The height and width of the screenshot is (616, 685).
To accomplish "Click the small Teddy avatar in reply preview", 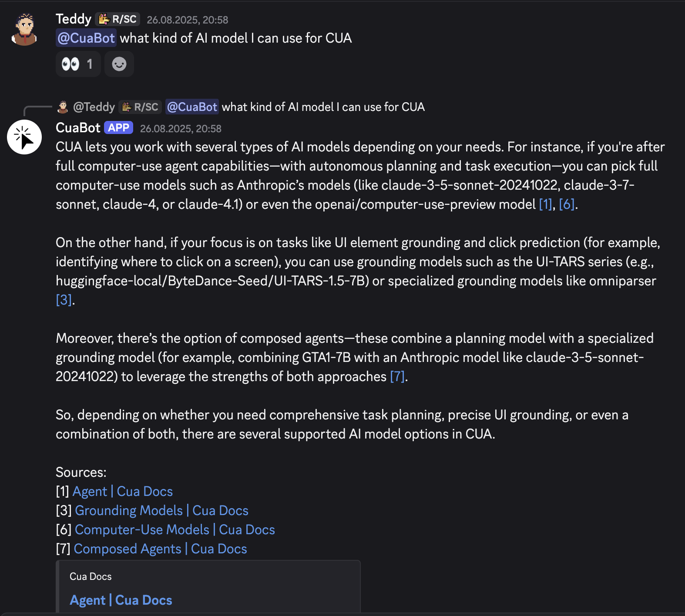I will 63,107.
